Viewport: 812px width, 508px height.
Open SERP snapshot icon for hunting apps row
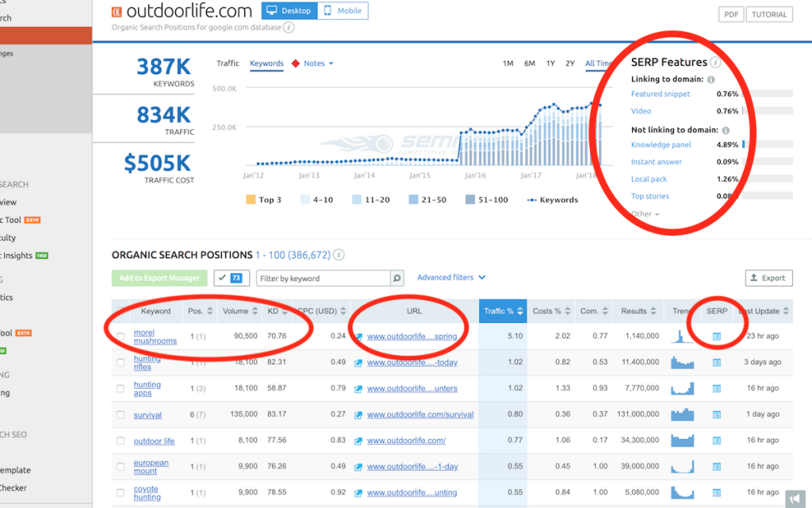click(717, 388)
